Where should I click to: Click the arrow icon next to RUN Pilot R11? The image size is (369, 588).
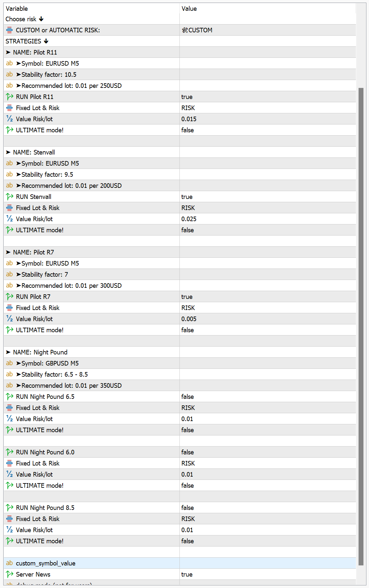pyautogui.click(x=9, y=97)
